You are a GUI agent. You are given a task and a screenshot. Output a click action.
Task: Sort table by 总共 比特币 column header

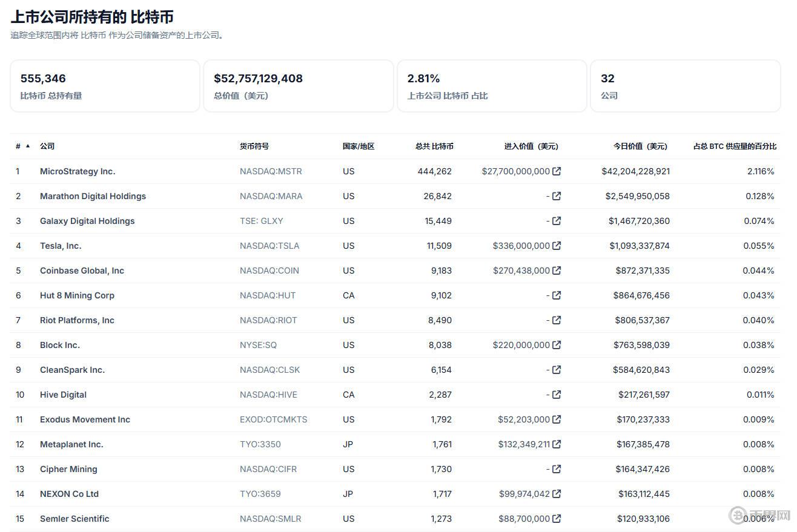(434, 146)
